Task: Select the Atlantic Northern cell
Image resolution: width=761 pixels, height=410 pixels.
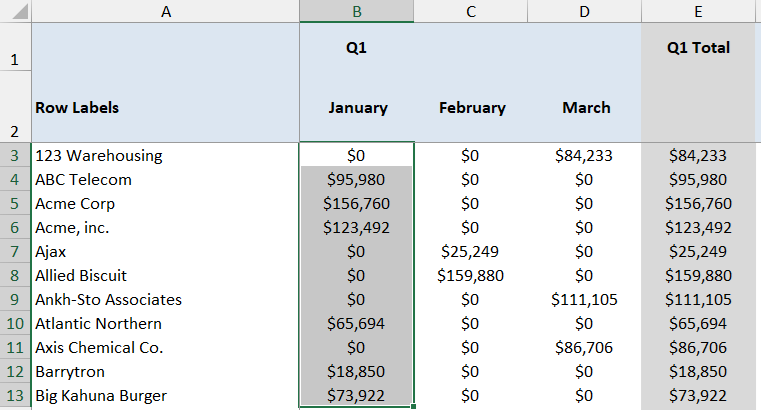Action: click(x=165, y=324)
